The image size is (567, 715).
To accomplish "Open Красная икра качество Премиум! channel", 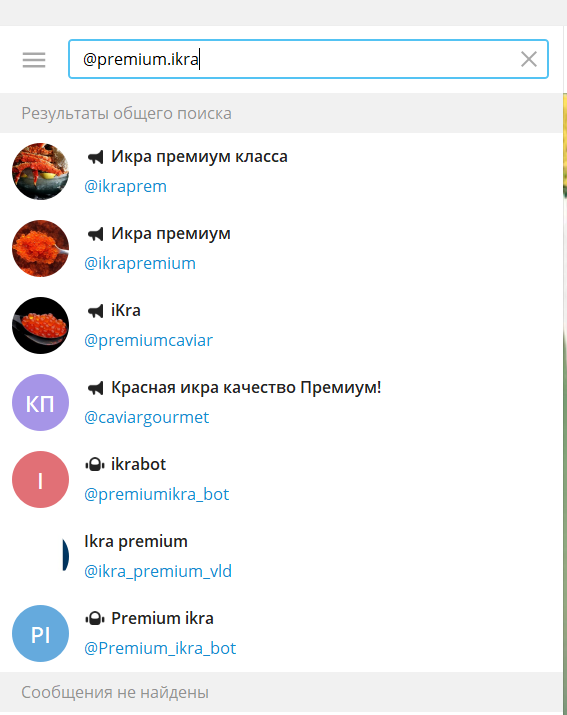I will [281, 403].
